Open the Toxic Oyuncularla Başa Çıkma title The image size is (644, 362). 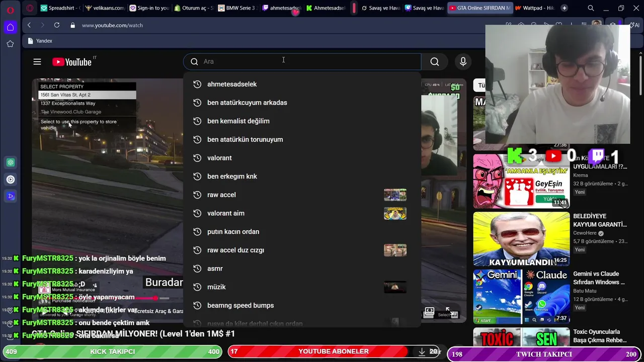[600, 336]
